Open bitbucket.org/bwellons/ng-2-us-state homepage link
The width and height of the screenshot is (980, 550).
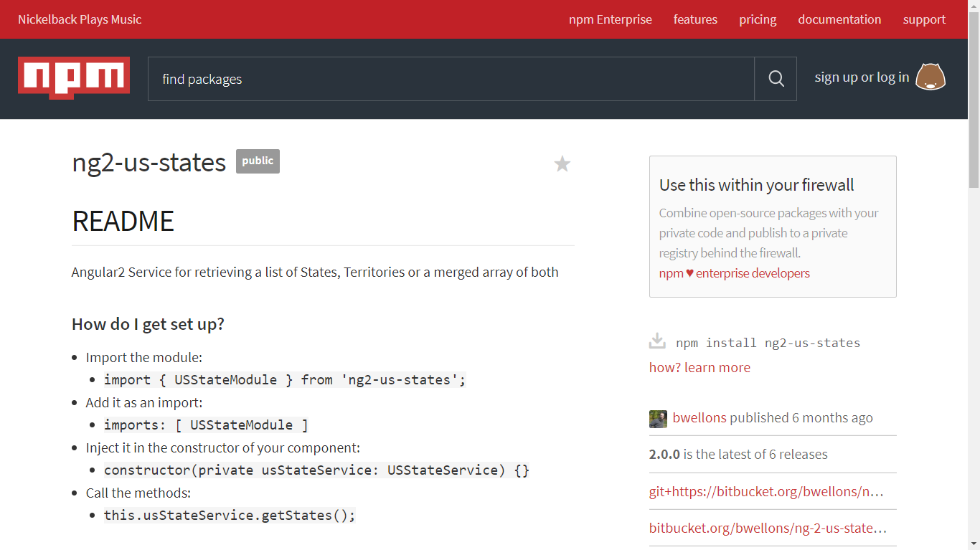[x=768, y=528]
